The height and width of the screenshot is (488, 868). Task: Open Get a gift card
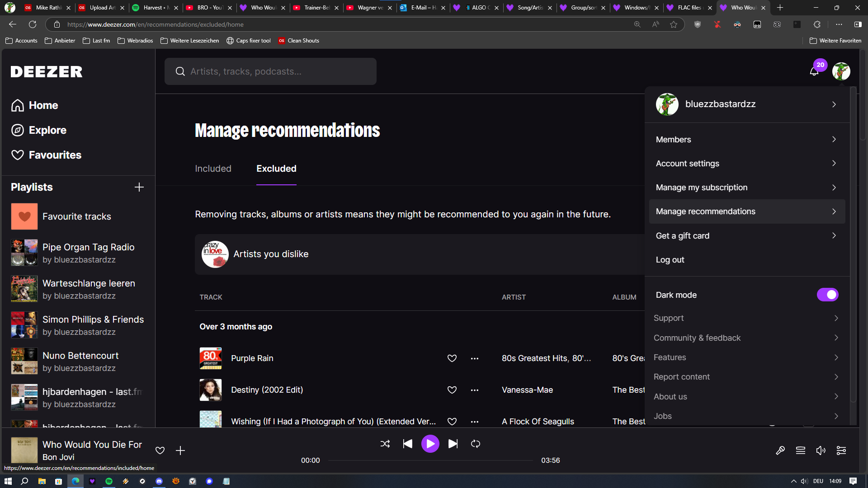pyautogui.click(x=747, y=236)
